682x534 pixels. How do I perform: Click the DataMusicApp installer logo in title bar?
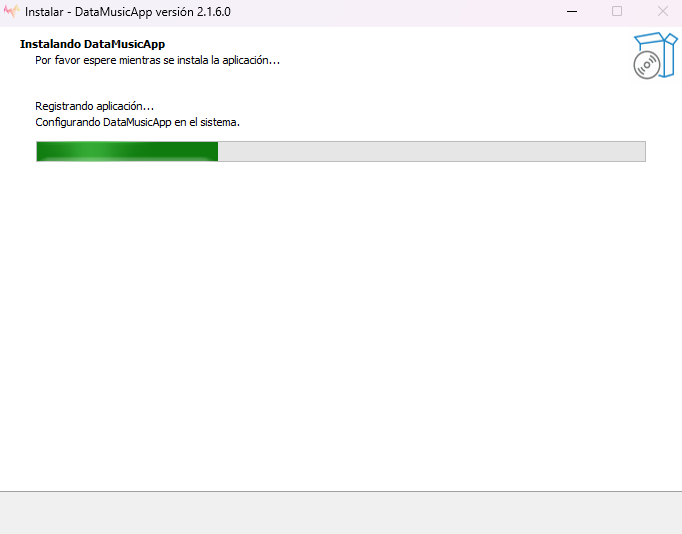tap(11, 11)
